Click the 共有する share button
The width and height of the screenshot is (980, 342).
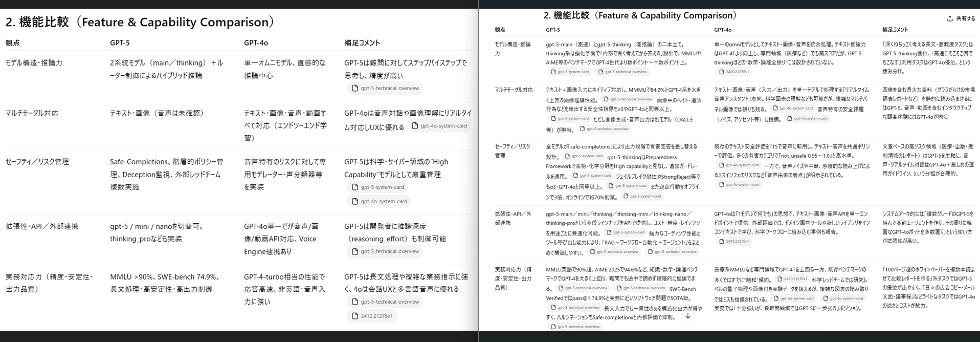pos(961,18)
